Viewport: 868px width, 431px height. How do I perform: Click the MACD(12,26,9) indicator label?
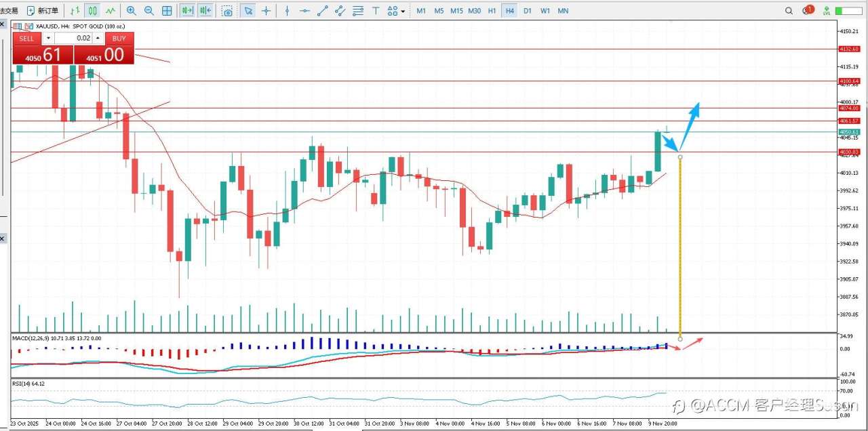coord(56,337)
